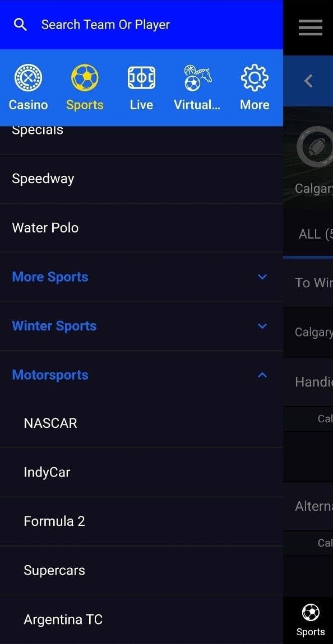This screenshot has height=644, width=333.
Task: Select the Sports soccer ball icon
Action: pos(85,78)
